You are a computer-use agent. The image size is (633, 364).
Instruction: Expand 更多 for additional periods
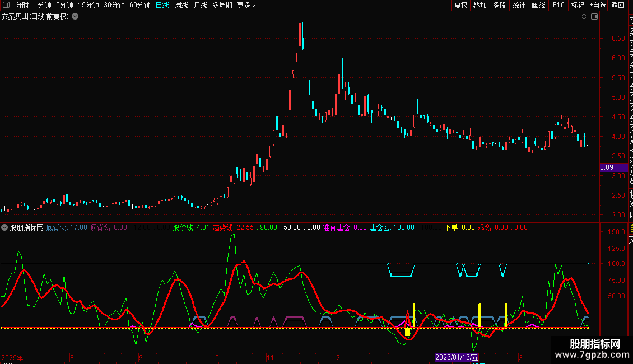(246, 5)
